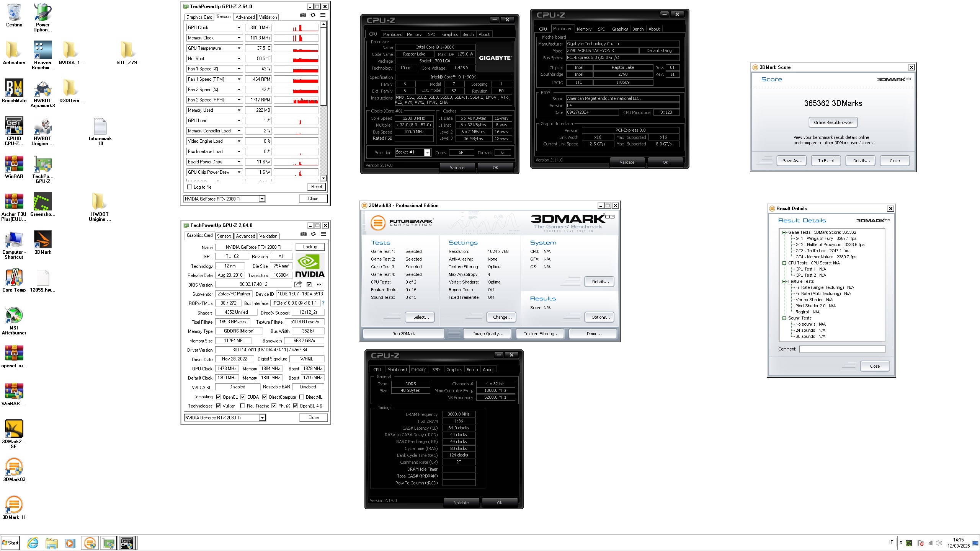Open the Memory Clock sensor dropdown

click(239, 38)
